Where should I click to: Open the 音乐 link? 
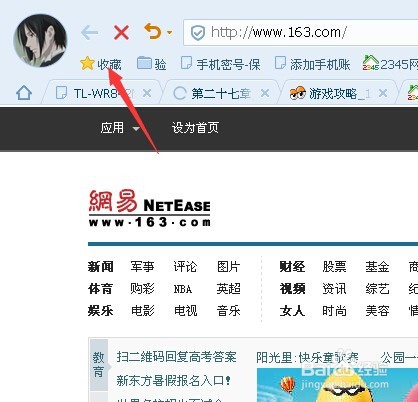point(228,311)
